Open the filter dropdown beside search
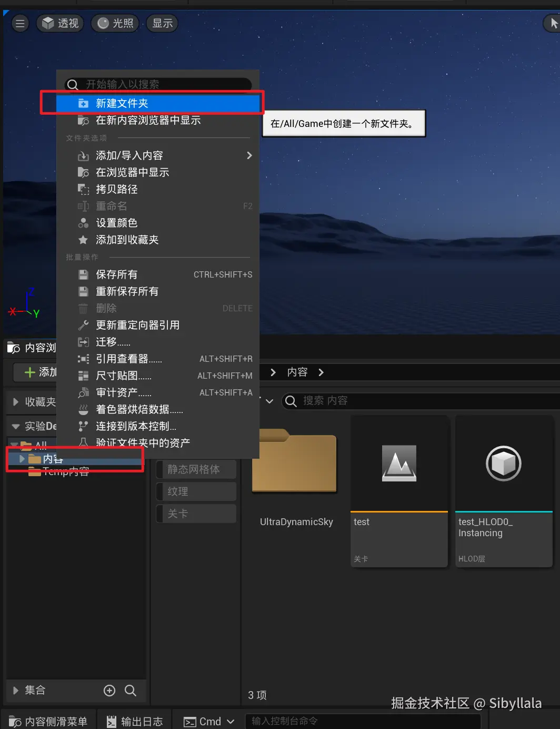The height and width of the screenshot is (729, 560). tap(269, 401)
